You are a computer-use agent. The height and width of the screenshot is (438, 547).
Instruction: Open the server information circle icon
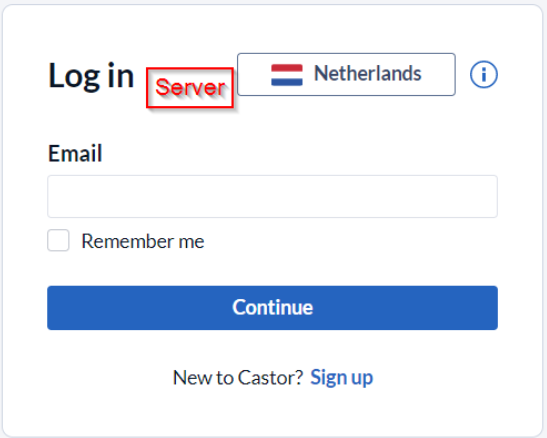484,74
